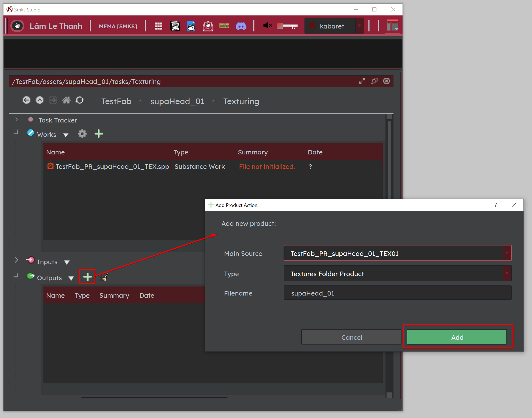
Task: Open the Texturing breadcrumb
Action: point(241,101)
